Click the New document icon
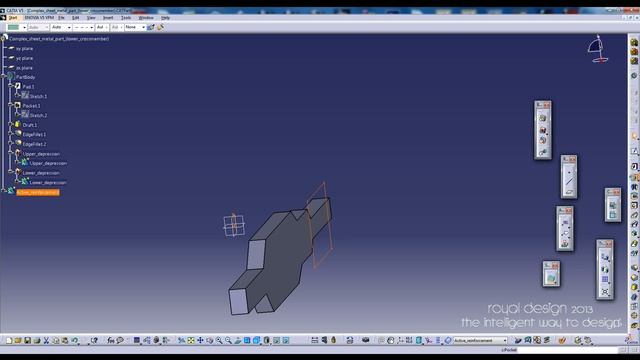 (x=9, y=340)
